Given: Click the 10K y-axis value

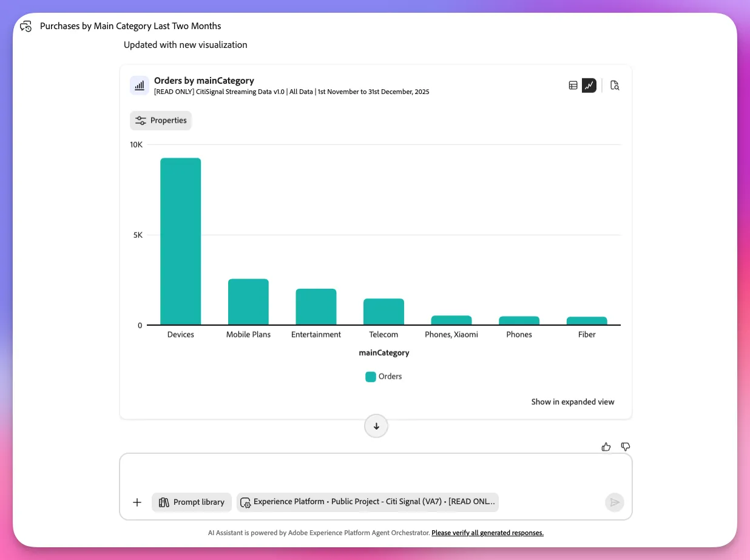Looking at the screenshot, I should coord(136,144).
